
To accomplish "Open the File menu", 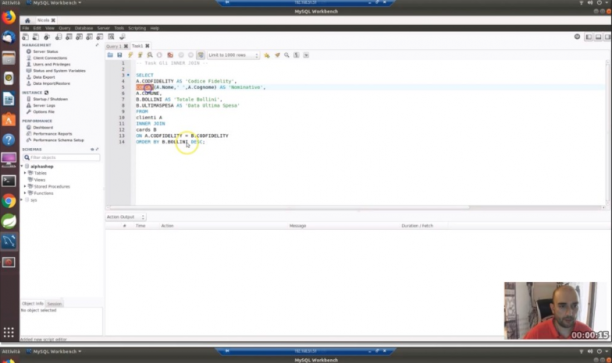I will (x=25, y=28).
